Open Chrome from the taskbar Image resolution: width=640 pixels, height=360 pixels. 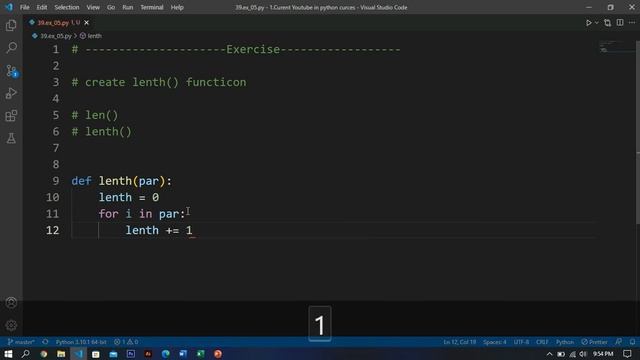pyautogui.click(x=43, y=354)
